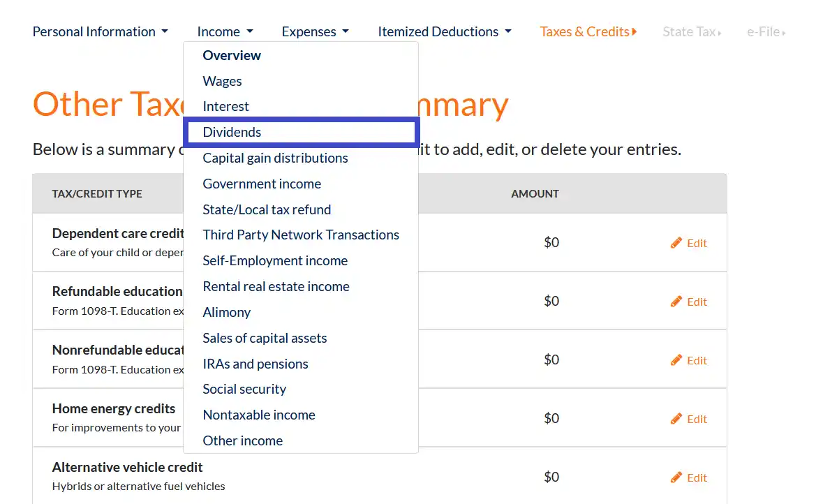
Task: Click the e-File navigation link
Action: click(x=766, y=31)
